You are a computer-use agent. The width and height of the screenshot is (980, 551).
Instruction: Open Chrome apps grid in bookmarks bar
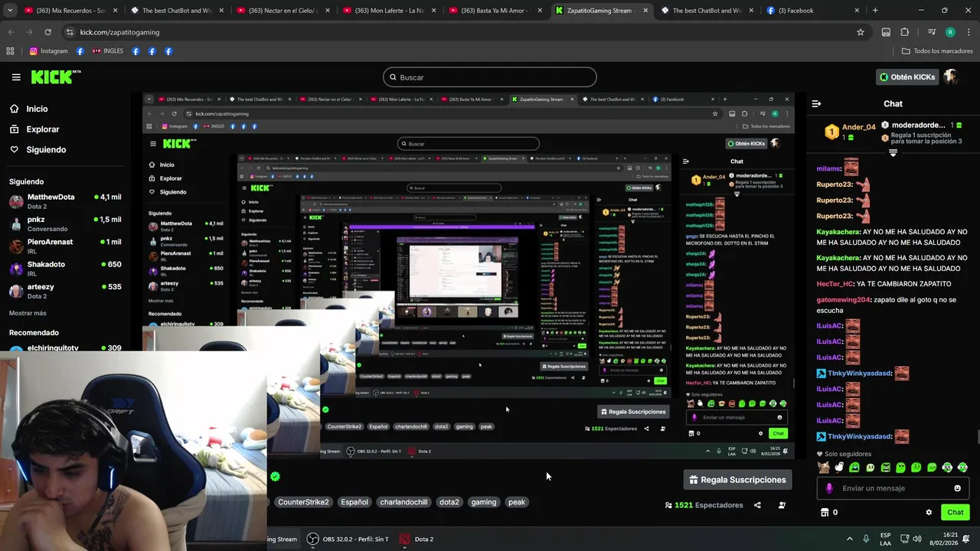tap(10, 51)
